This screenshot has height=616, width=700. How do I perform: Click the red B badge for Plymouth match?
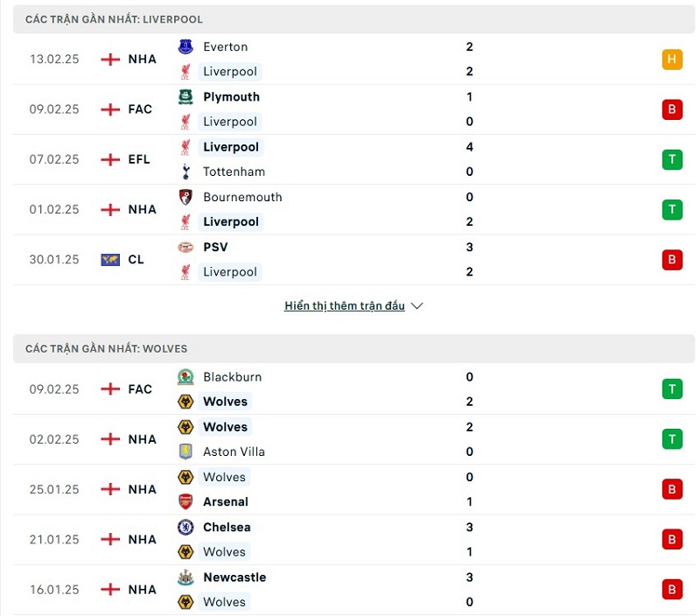672,109
